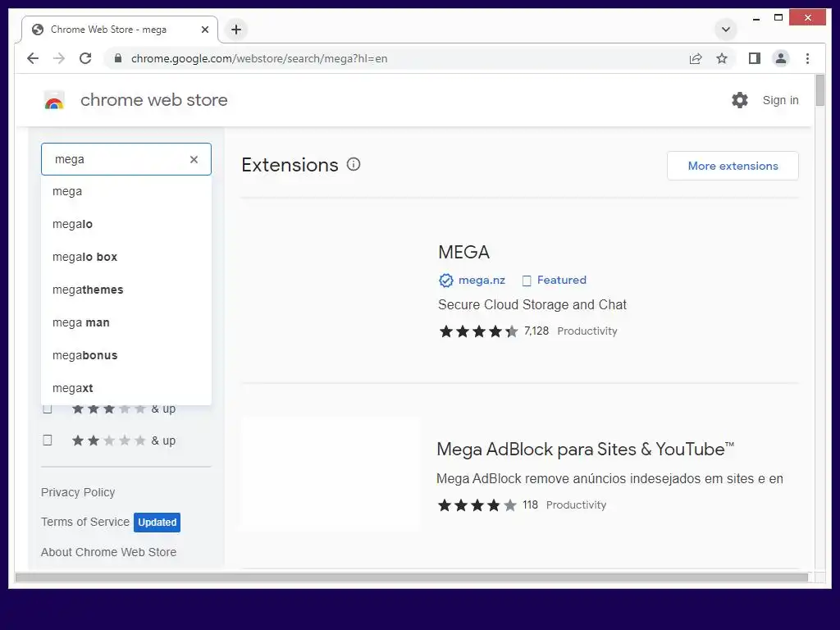
Task: Sign in to the web store
Action: click(781, 100)
